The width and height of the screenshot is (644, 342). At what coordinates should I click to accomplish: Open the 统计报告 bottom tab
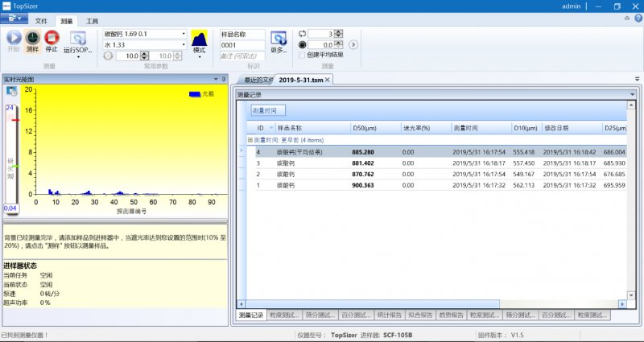tap(390, 315)
